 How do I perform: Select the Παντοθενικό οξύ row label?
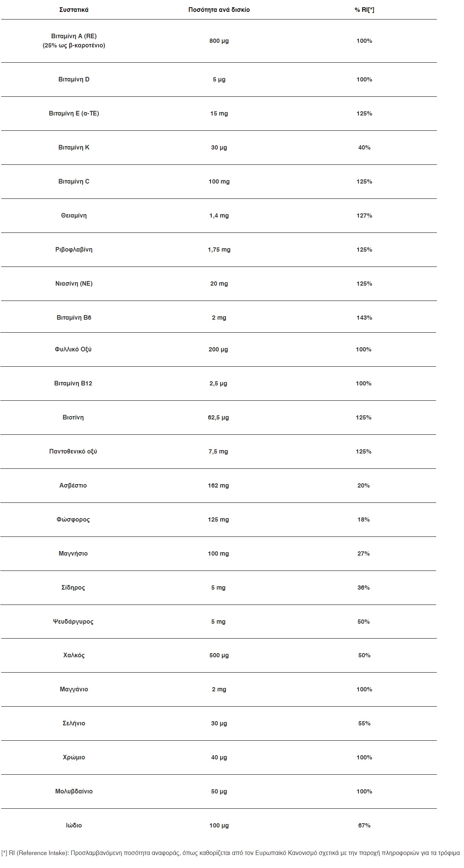[x=73, y=452]
